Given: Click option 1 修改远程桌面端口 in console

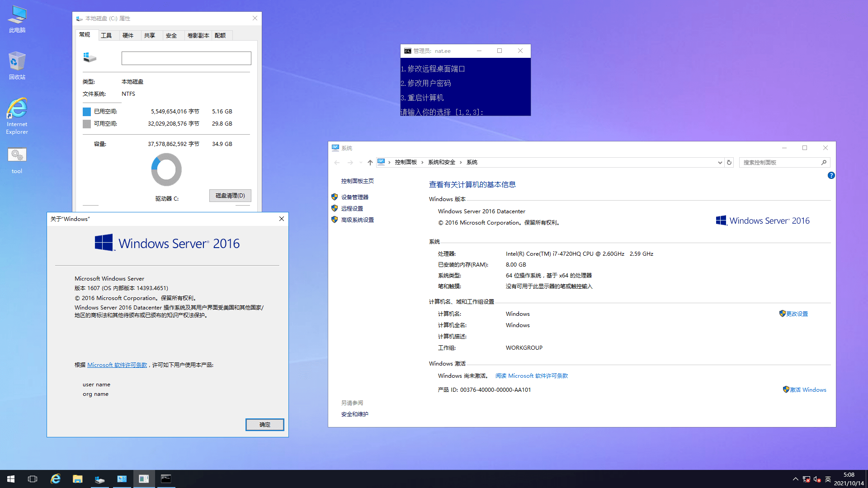Looking at the screenshot, I should 433,69.
